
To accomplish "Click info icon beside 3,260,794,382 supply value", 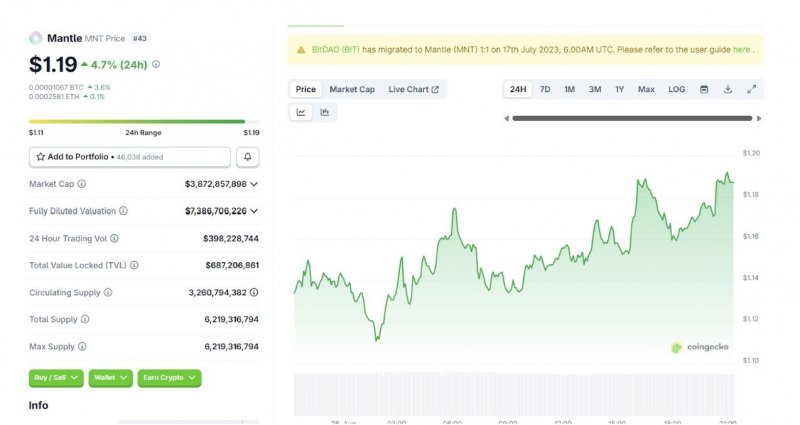I will [254, 292].
